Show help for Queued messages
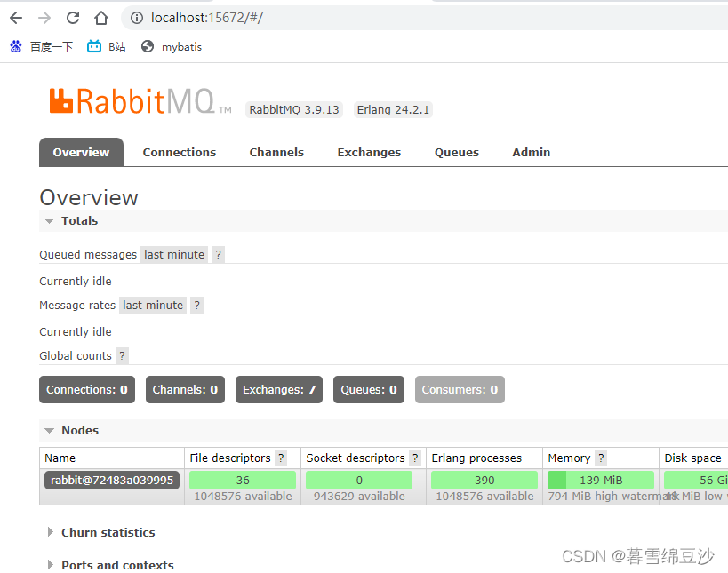The image size is (728, 573). pyautogui.click(x=218, y=255)
